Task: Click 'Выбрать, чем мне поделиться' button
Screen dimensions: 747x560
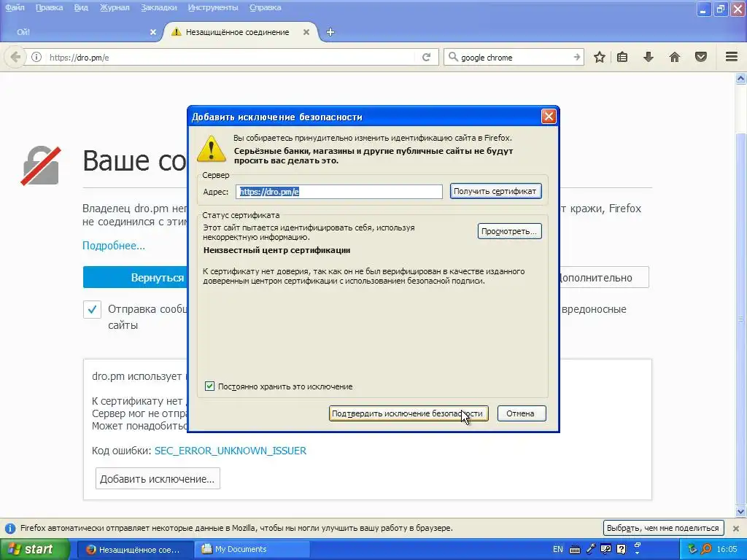Action: (x=663, y=528)
